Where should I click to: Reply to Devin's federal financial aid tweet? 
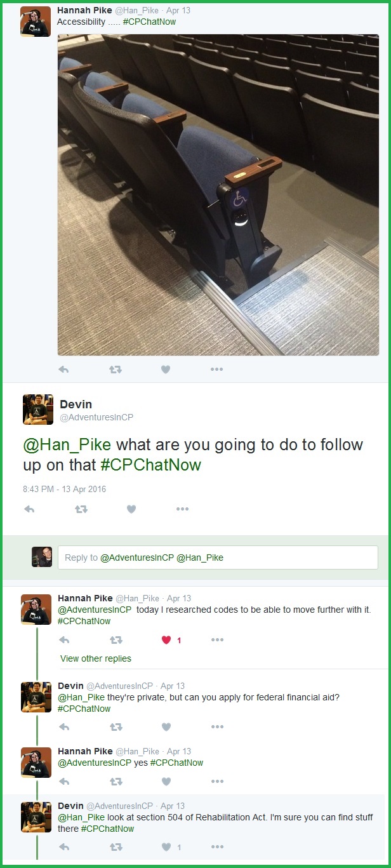(x=63, y=727)
